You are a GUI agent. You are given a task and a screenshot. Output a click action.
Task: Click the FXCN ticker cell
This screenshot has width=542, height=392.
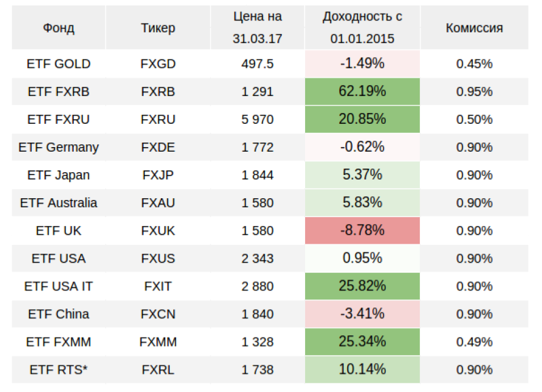point(158,314)
